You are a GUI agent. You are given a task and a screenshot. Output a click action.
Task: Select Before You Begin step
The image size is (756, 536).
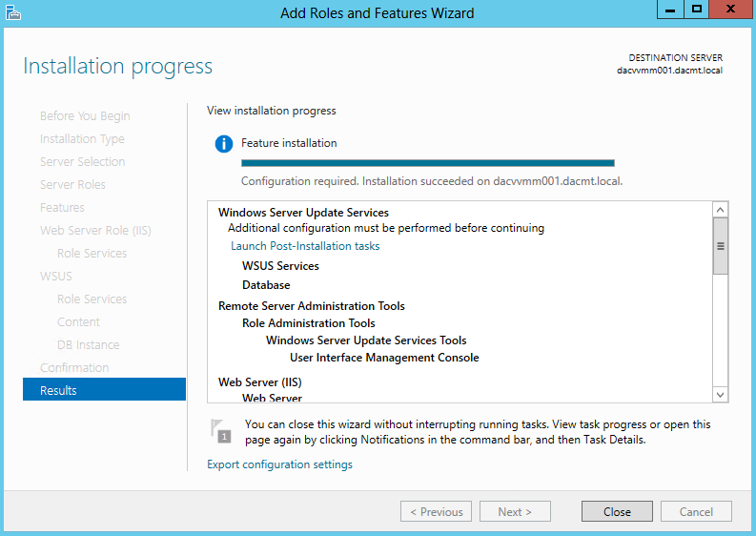tap(85, 115)
